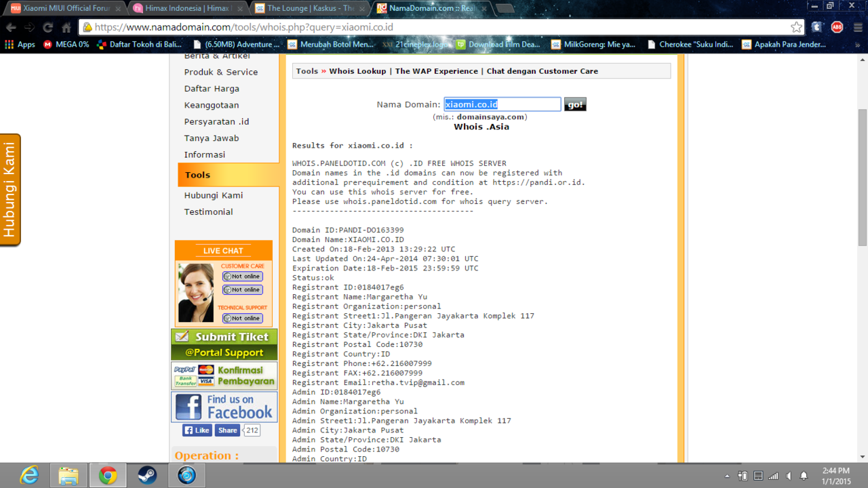Click the Submit Tiket banner
The width and height of the screenshot is (868, 488).
(224, 344)
